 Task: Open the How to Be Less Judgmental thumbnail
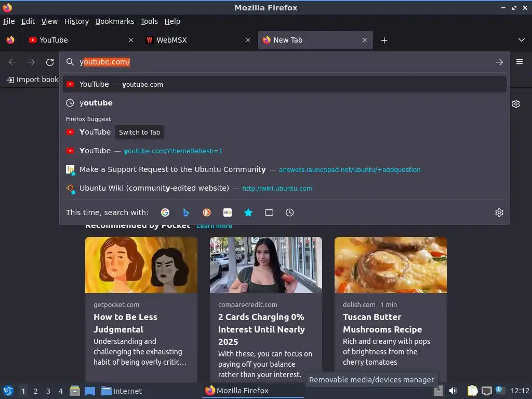(x=141, y=265)
